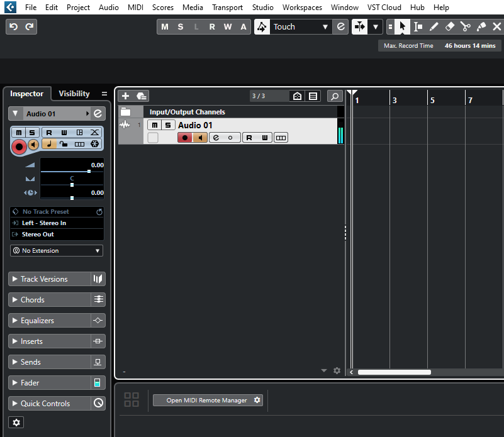This screenshot has height=437, width=504.
Task: Click the Find Tracks magnifier icon
Action: tap(335, 96)
